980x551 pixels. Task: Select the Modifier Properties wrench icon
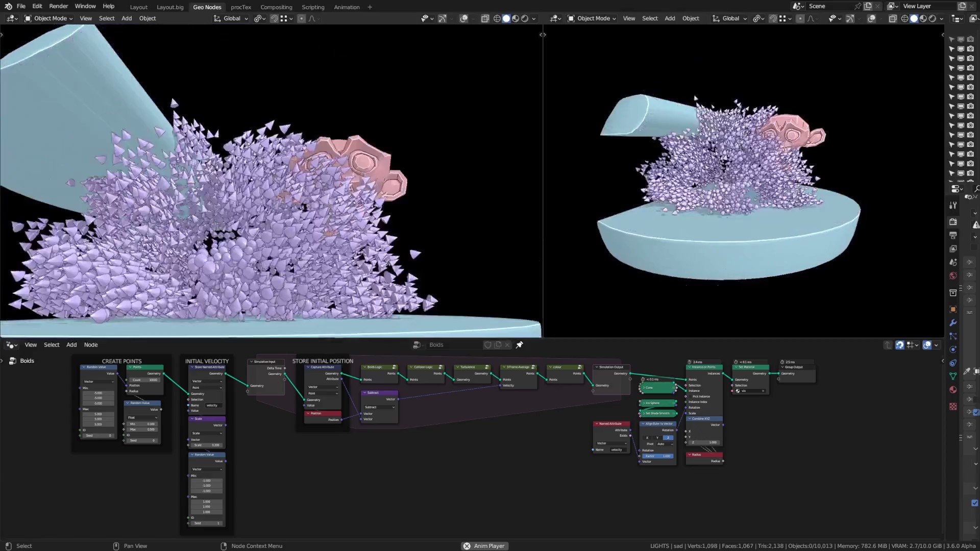[x=952, y=322]
